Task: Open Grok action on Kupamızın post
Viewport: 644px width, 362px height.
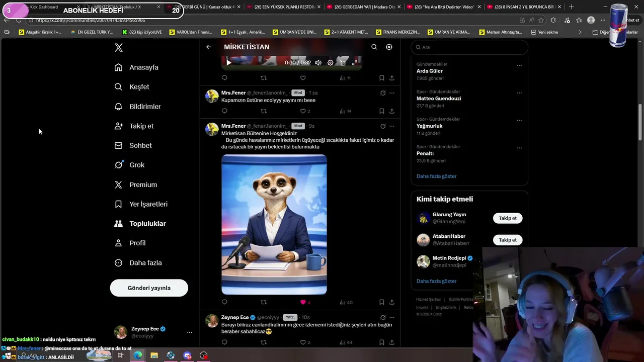Action: pyautogui.click(x=383, y=93)
